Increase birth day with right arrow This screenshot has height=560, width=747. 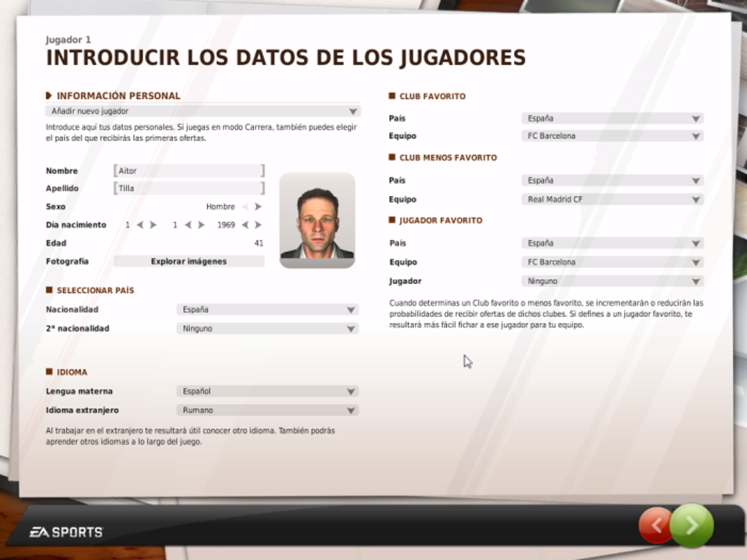[153, 225]
